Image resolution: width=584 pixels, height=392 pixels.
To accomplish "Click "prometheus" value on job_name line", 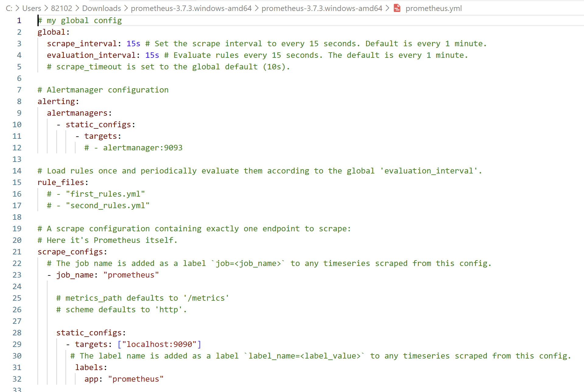I will [131, 275].
